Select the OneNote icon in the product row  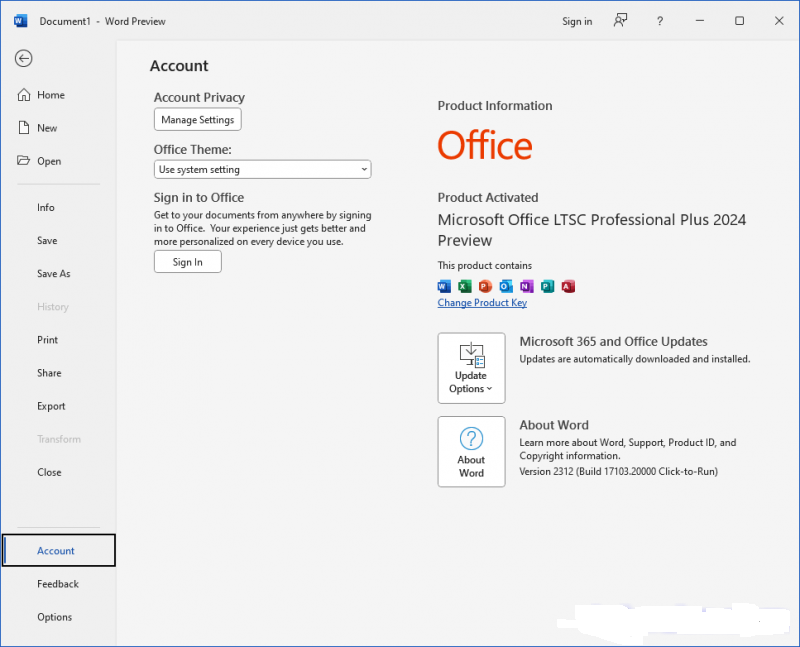coord(527,286)
